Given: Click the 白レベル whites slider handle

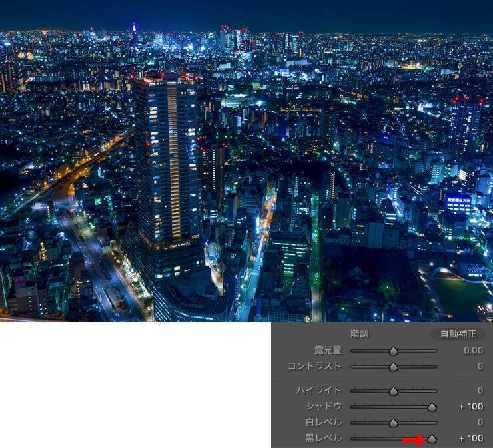Looking at the screenshot, I should click(393, 423).
